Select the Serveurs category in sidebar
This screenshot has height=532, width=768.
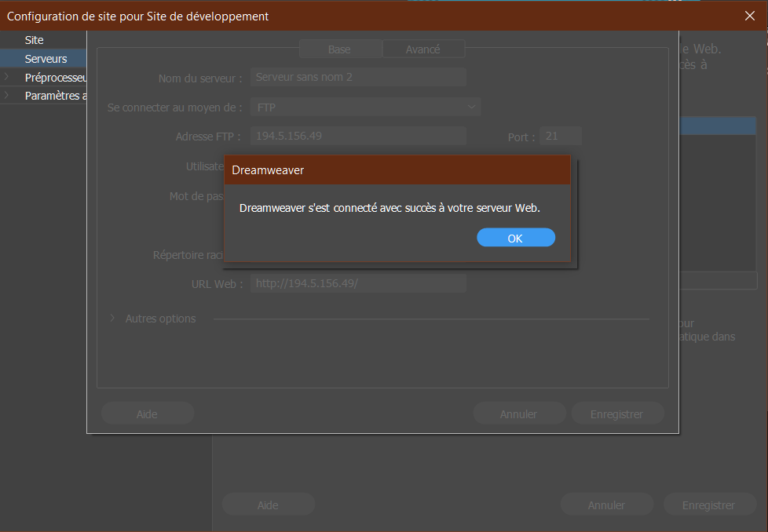point(46,59)
